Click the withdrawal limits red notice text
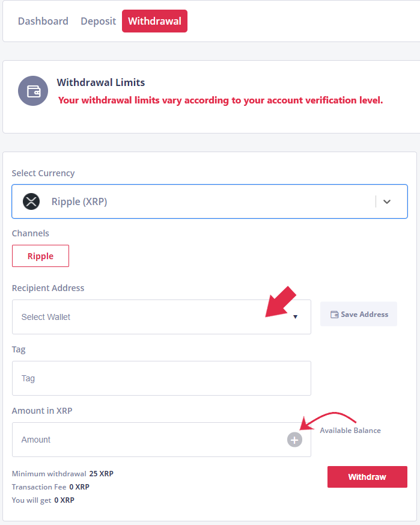Image resolution: width=420 pixels, height=525 pixels. coord(221,100)
